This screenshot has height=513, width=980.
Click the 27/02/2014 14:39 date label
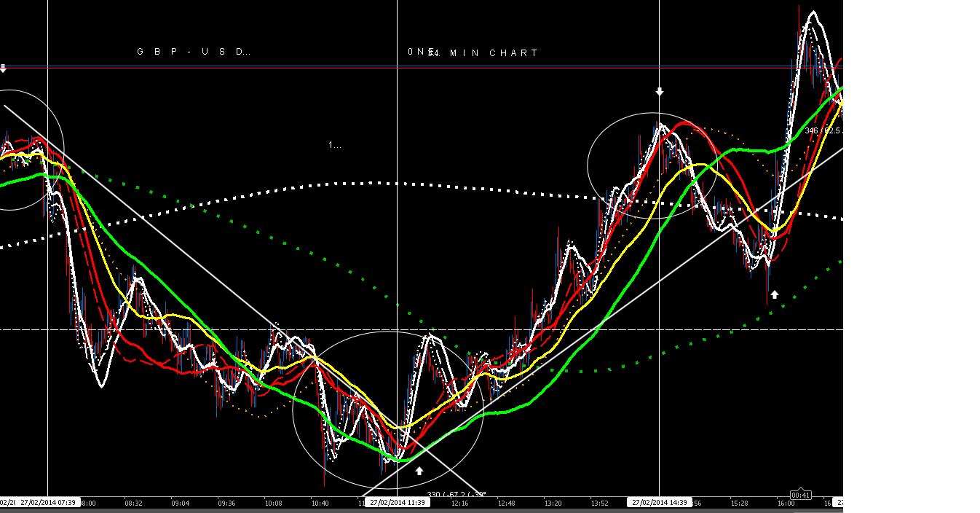pos(660,503)
